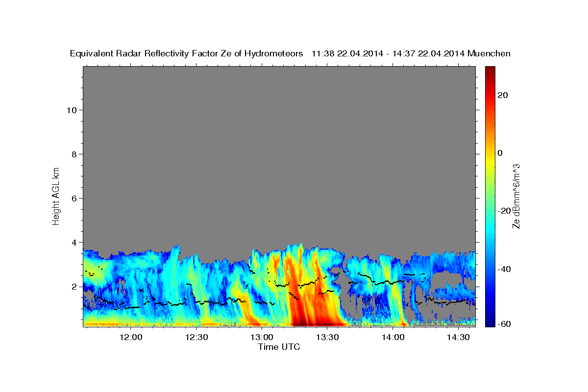The height and width of the screenshot is (392, 588).
Task: Click the 13:30 time tick label
Action: [327, 337]
